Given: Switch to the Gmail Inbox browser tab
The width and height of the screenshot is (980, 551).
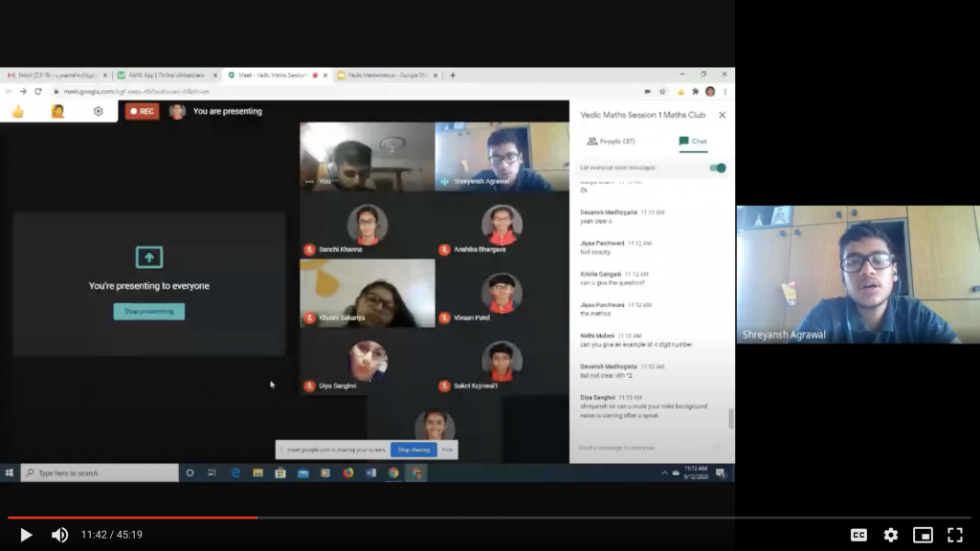Looking at the screenshot, I should coord(56,75).
